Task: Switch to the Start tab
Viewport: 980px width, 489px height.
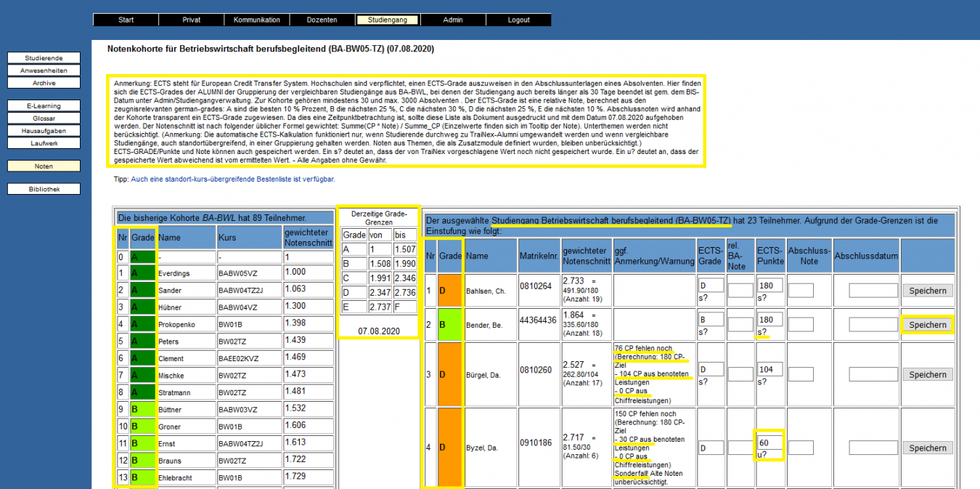Action: point(125,20)
